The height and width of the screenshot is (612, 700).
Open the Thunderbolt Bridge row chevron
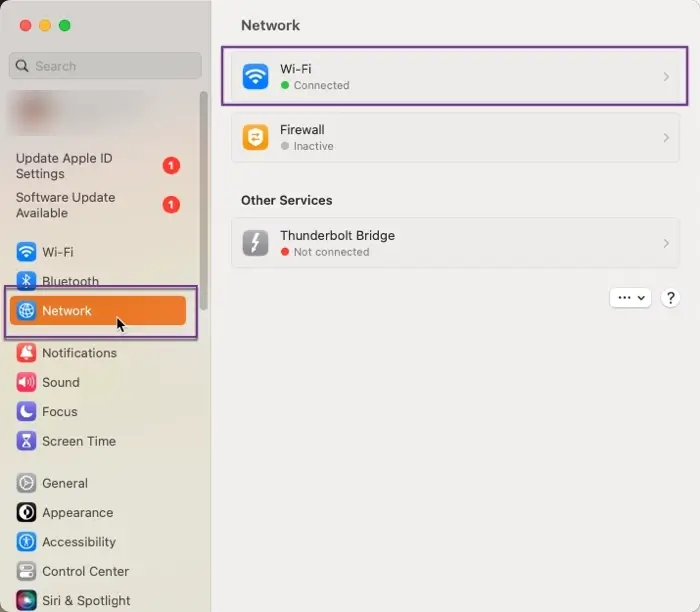click(666, 243)
